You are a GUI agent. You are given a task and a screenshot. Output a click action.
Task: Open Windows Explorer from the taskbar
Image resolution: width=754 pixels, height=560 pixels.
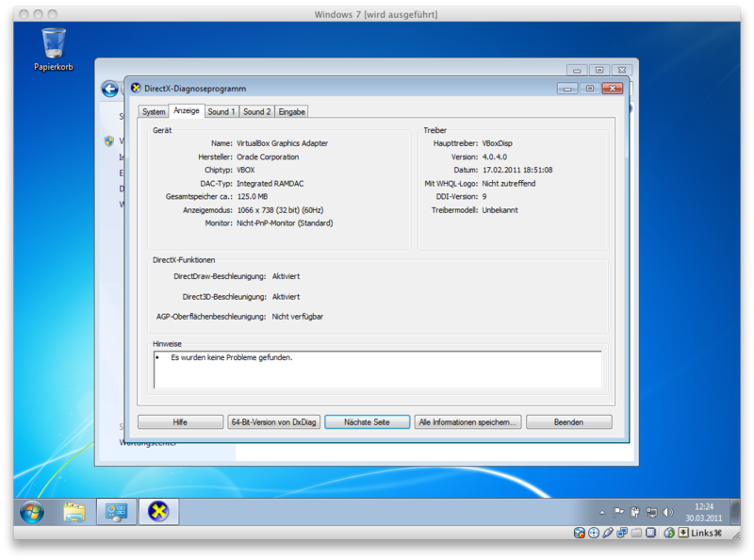pos(74,512)
